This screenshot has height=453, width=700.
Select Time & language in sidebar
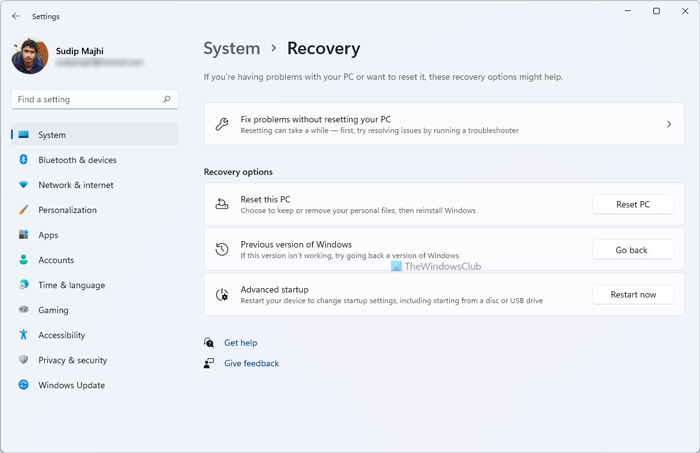tap(71, 285)
